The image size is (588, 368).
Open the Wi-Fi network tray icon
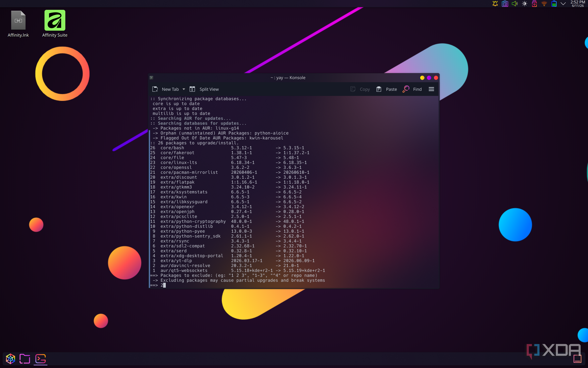(544, 4)
